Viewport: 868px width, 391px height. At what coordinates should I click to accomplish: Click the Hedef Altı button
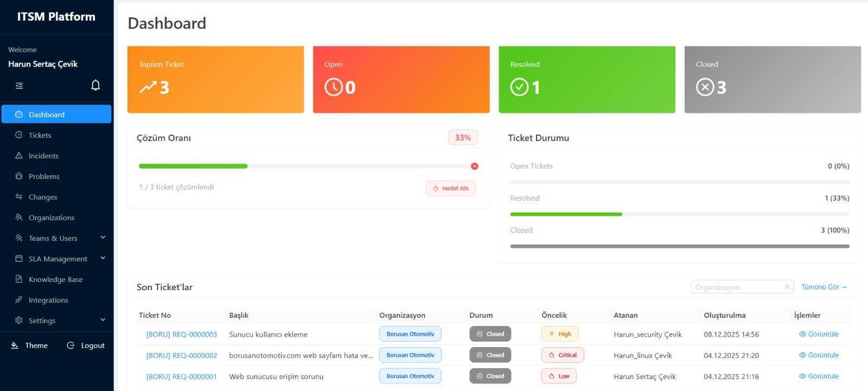tap(451, 188)
